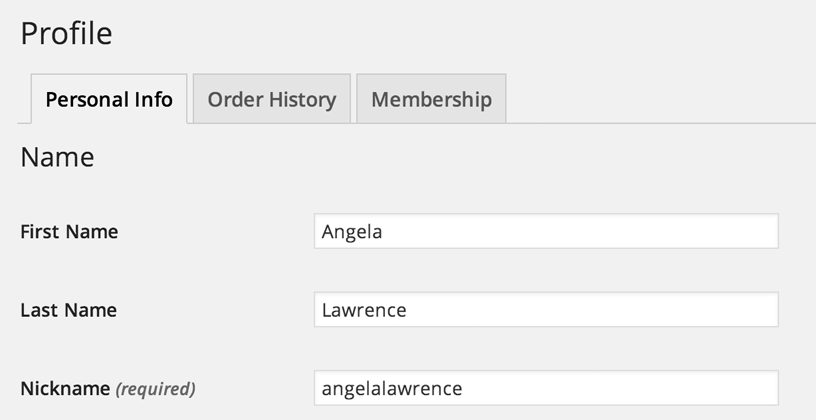Click the Name section heading
816x420 pixels.
[x=57, y=157]
